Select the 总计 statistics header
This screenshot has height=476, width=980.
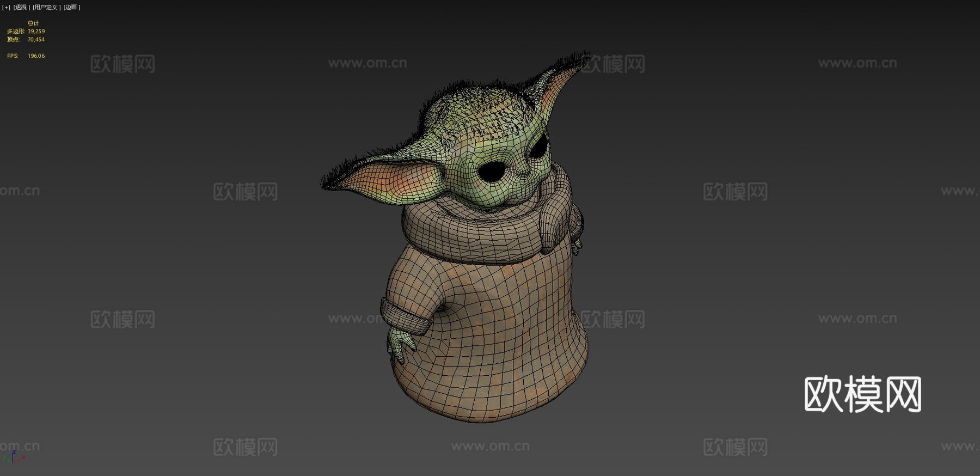pyautogui.click(x=33, y=23)
